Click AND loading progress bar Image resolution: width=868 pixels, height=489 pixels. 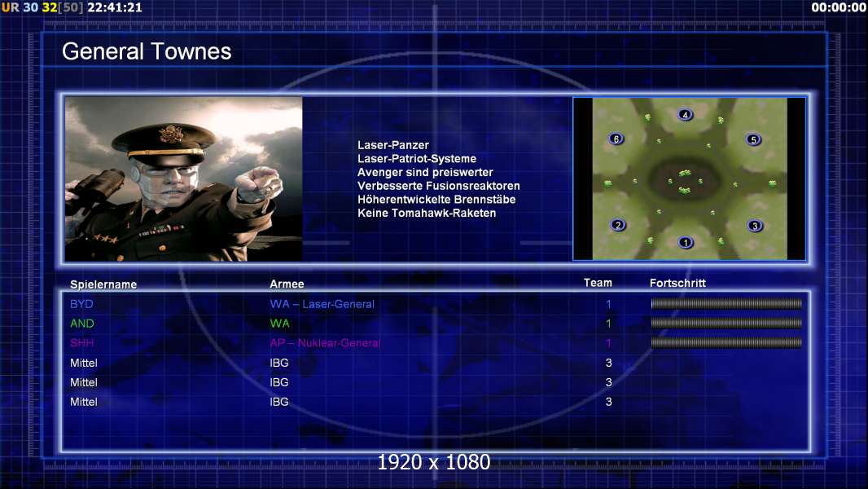click(726, 323)
